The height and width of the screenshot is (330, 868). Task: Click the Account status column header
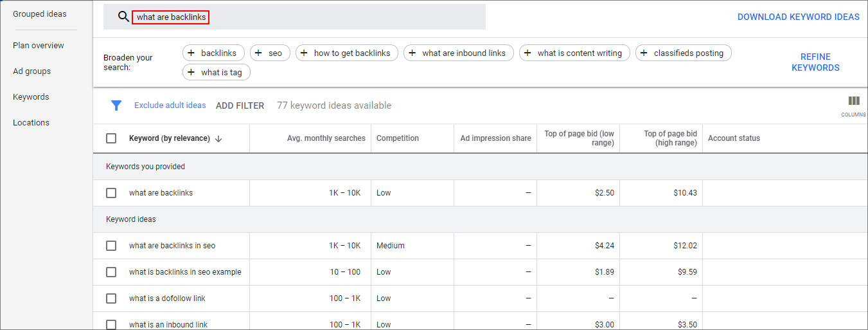(734, 138)
